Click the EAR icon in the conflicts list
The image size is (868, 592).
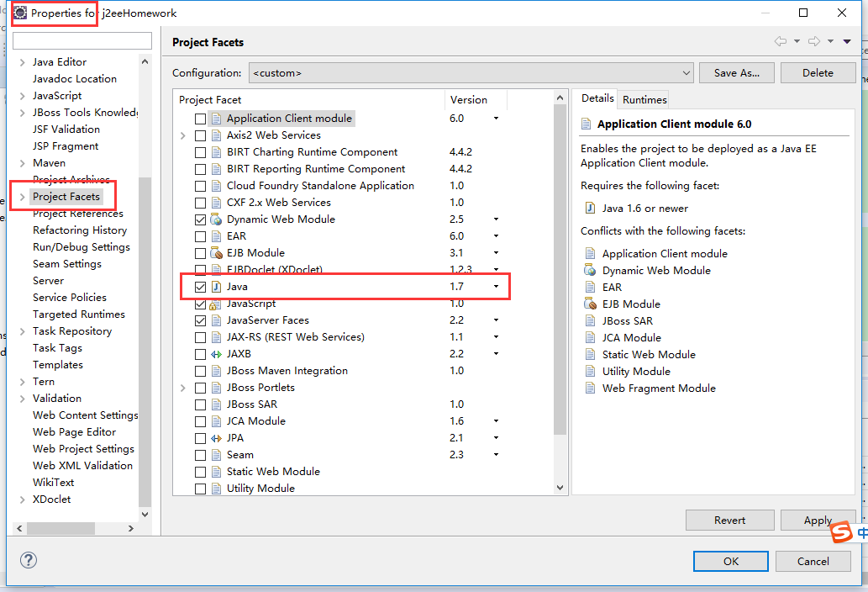pyautogui.click(x=590, y=287)
